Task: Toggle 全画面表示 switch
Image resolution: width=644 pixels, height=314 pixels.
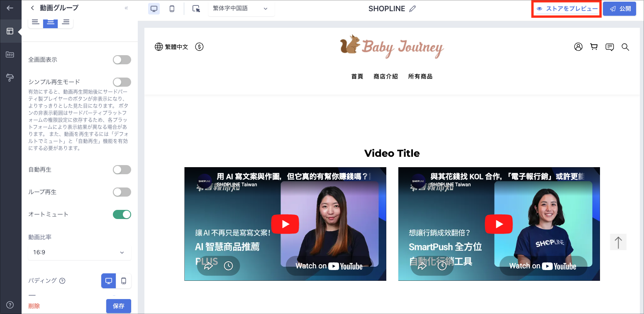Action: [x=122, y=60]
